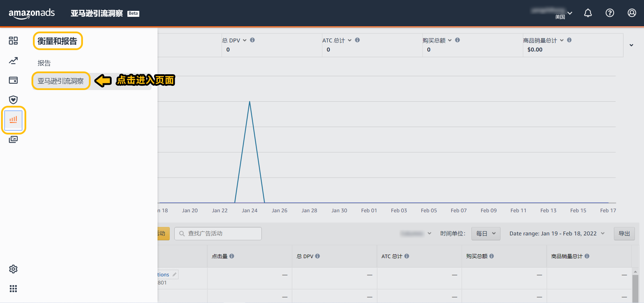Screen dimensions: 644x303
Task: Expand the 商品销量总计 metric dropdown
Action: coord(562,40)
